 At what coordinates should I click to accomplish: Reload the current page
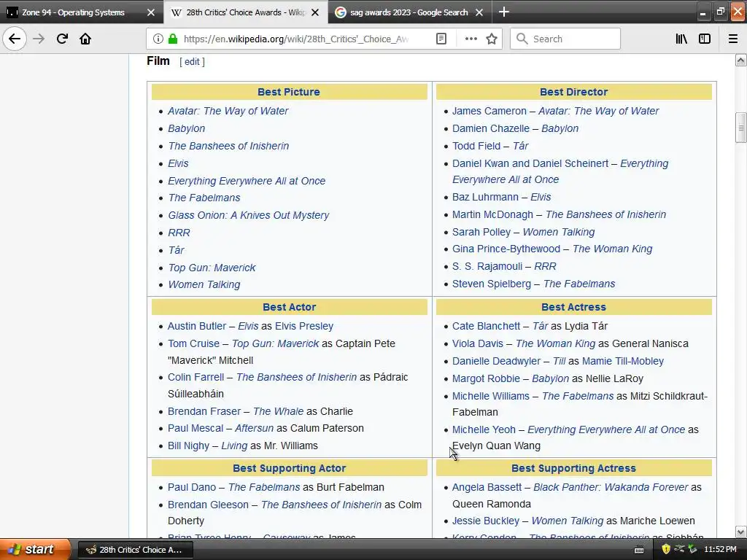(x=62, y=39)
